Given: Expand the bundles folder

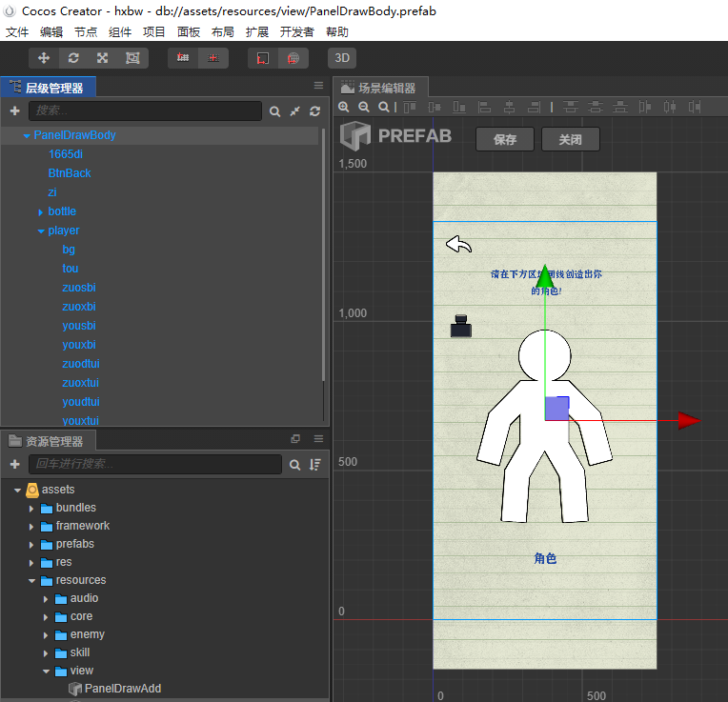Looking at the screenshot, I should click(x=31, y=509).
